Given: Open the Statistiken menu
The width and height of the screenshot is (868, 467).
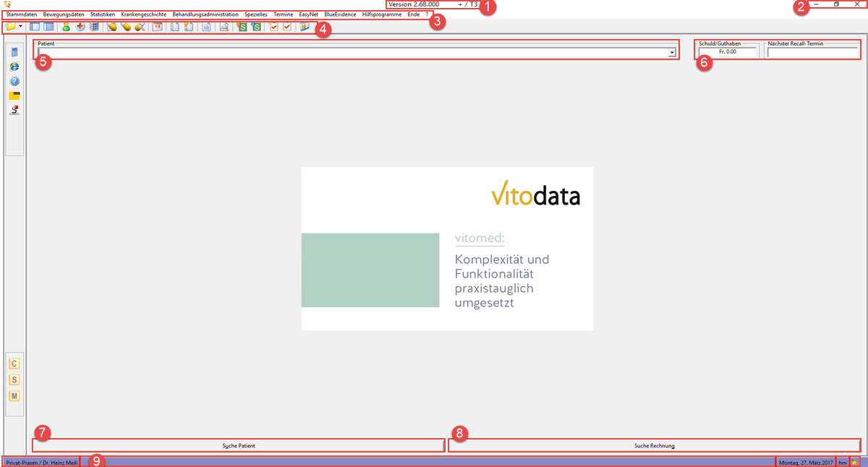Looking at the screenshot, I should (103, 14).
